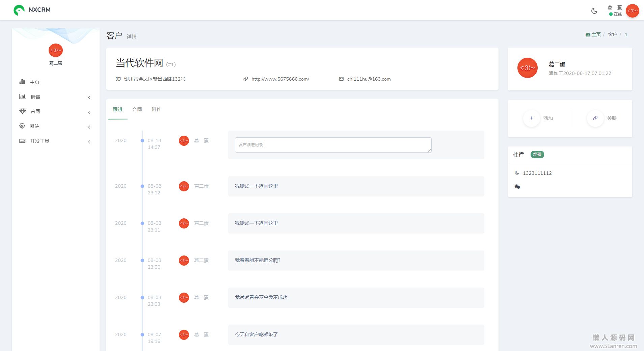
Task: Click the phone icon beside 1323111112
Action: coord(517,173)
